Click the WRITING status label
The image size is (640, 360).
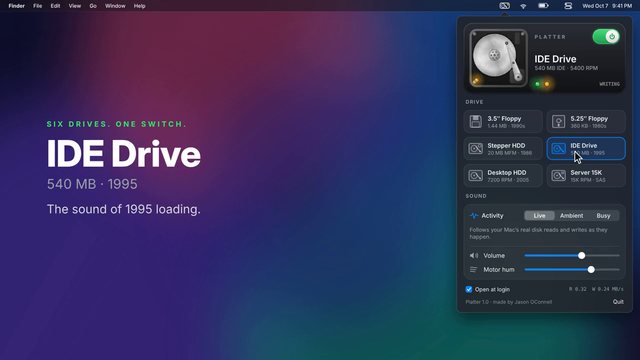(609, 84)
